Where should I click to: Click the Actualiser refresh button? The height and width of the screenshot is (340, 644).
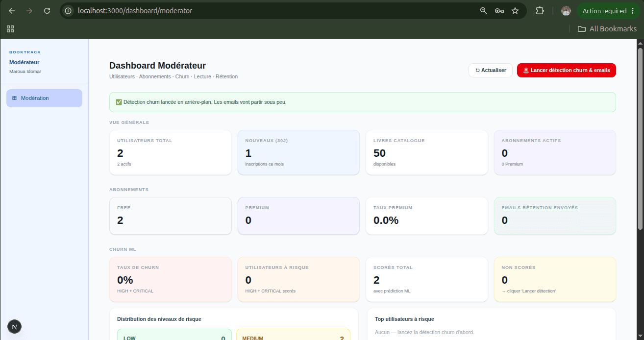coord(491,71)
